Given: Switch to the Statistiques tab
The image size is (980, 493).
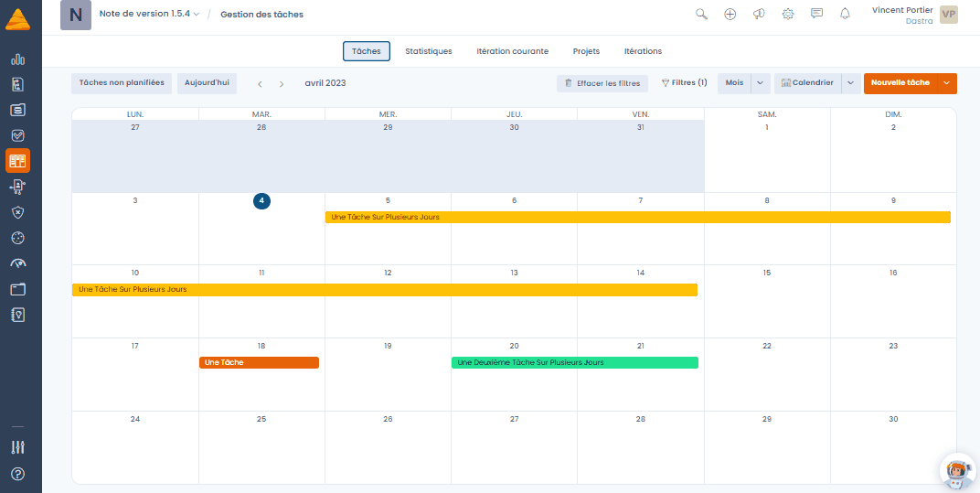Looking at the screenshot, I should [x=428, y=51].
